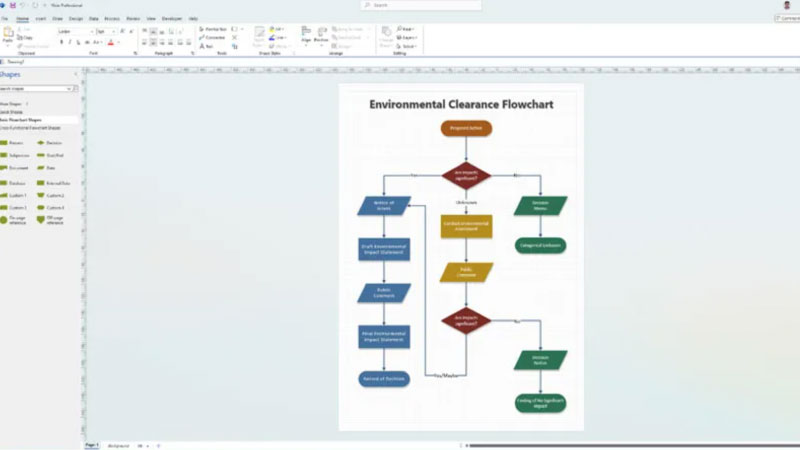Open the font color dropdown arrow

coord(118,42)
